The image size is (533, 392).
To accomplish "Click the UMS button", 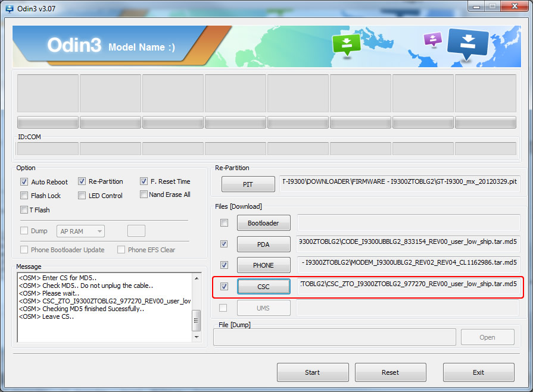I will [263, 308].
